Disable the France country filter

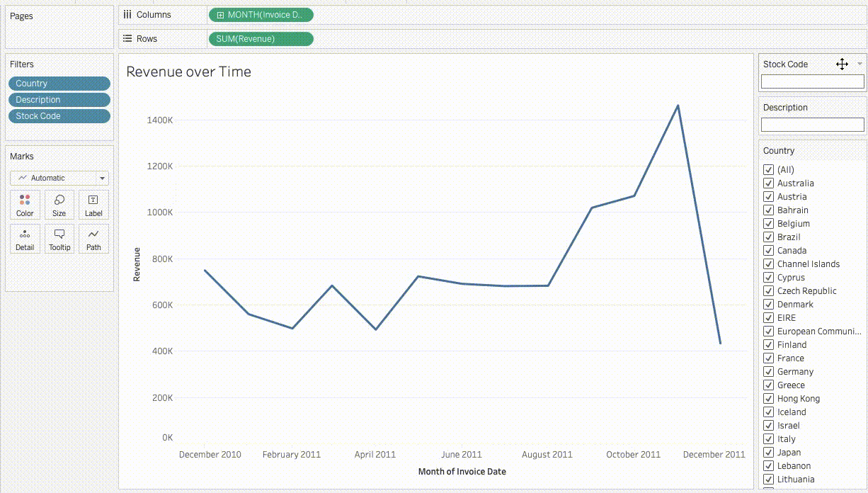[x=769, y=358]
